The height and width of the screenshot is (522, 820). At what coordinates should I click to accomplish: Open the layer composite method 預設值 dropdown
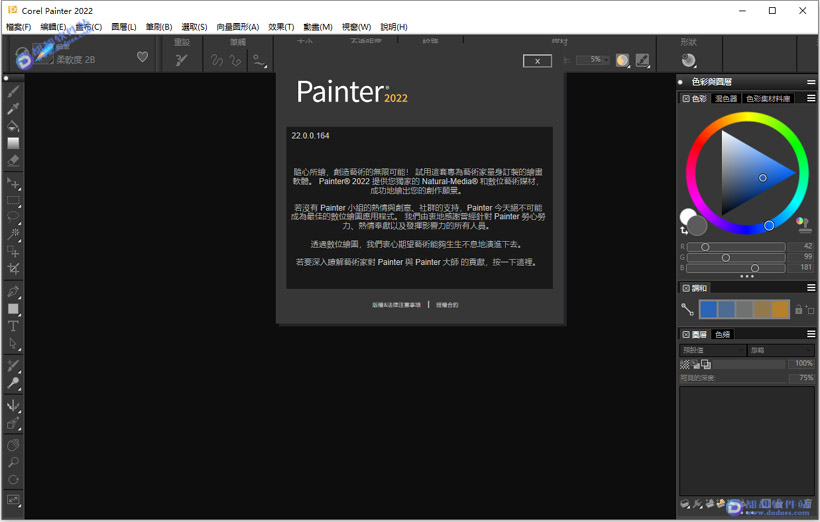point(713,350)
